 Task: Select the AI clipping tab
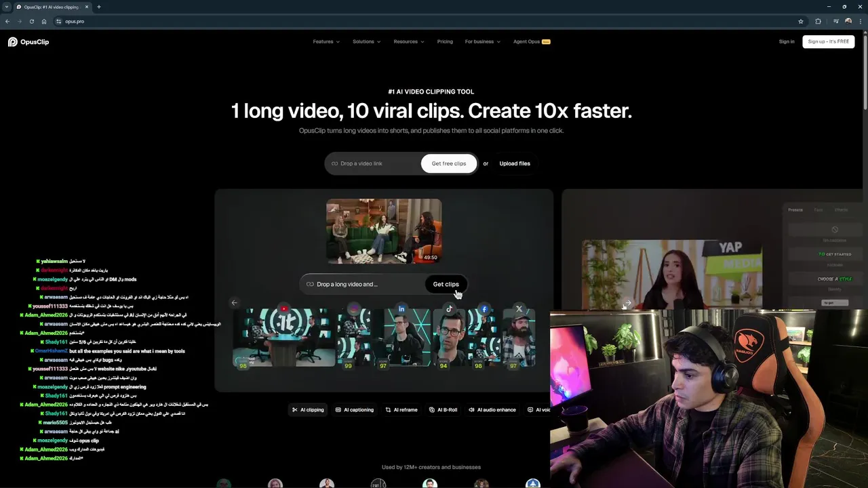pos(308,409)
